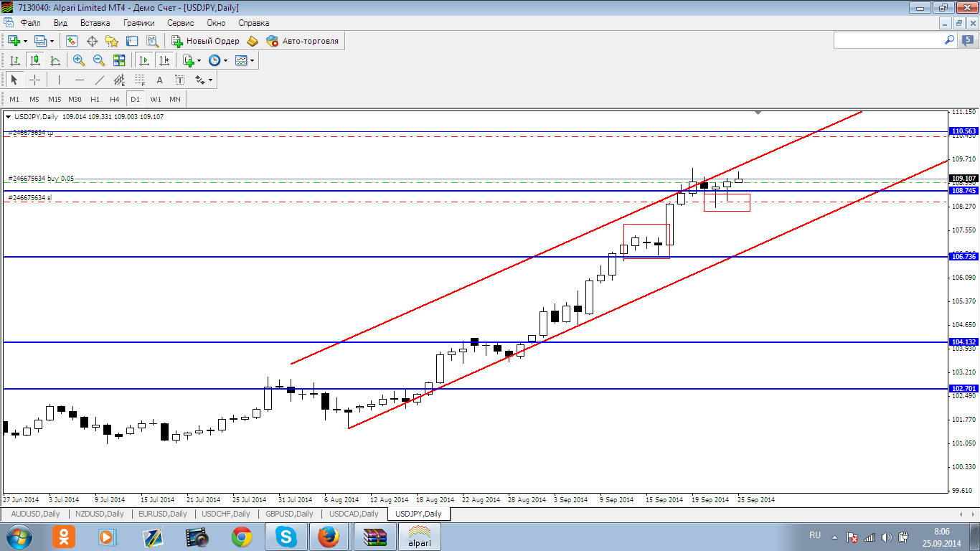Toggle chart auto-scroll
980x551 pixels.
coord(143,60)
